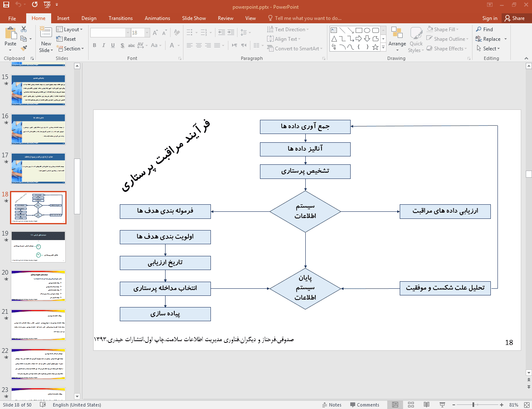532x409 pixels.
Task: Click the Cut scissors icon
Action: 24,29
